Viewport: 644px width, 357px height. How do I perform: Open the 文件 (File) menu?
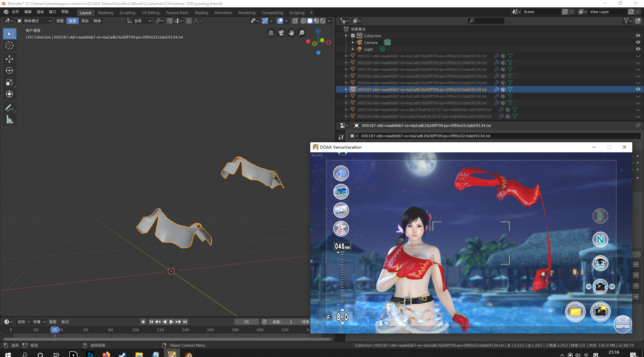click(x=15, y=12)
